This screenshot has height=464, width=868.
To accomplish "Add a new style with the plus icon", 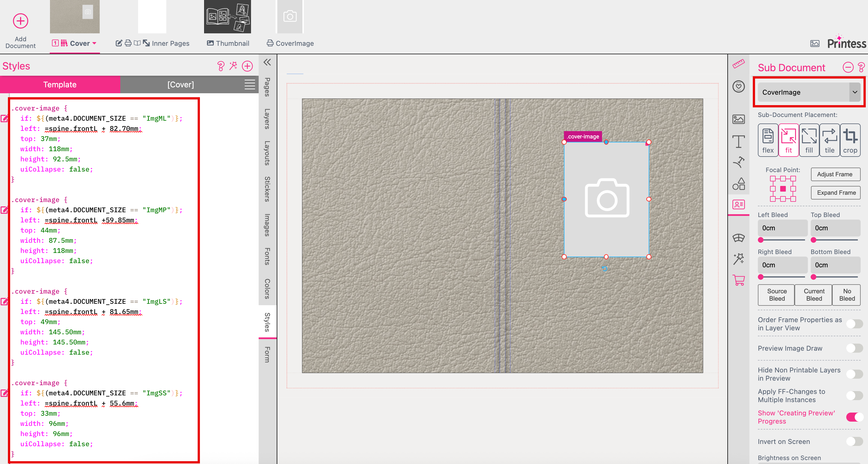I will click(x=247, y=66).
